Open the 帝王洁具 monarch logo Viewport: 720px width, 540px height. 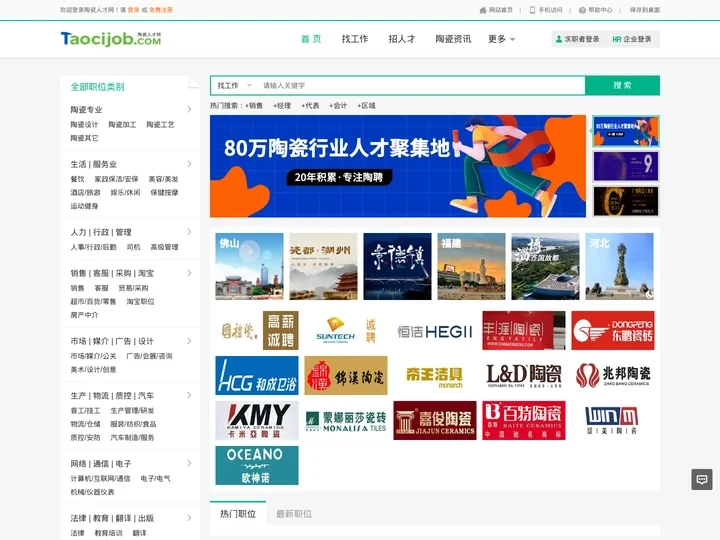click(435, 375)
